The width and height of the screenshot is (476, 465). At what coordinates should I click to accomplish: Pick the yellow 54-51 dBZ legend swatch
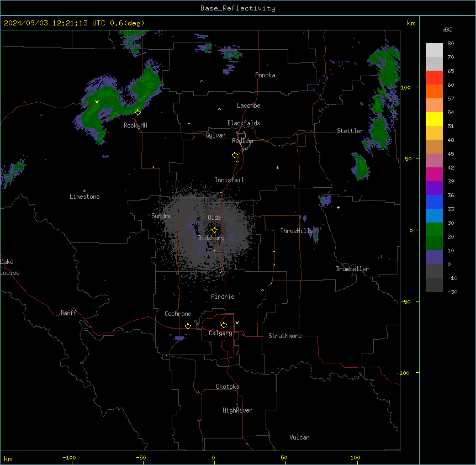point(434,119)
